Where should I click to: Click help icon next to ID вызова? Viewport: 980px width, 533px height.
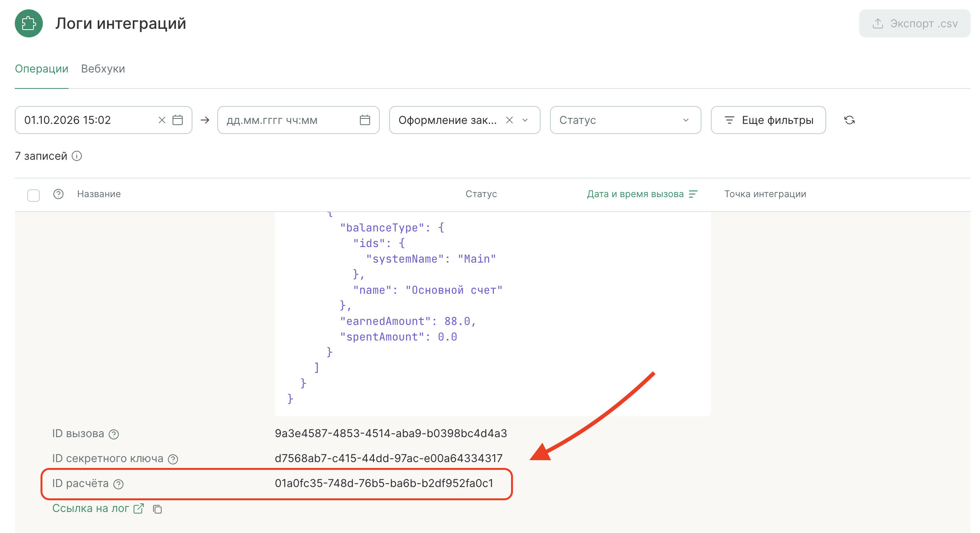click(114, 434)
